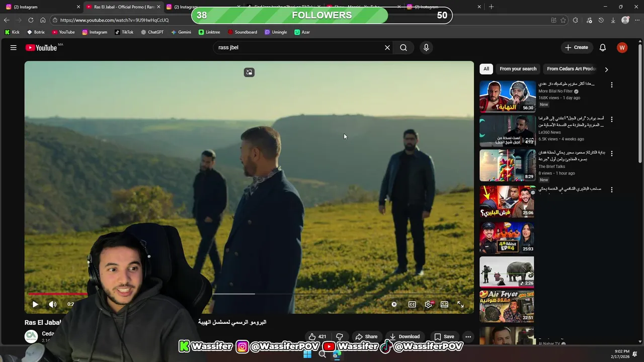Open the Linktree bookmark
Screen dimensions: 644x362
[209, 32]
